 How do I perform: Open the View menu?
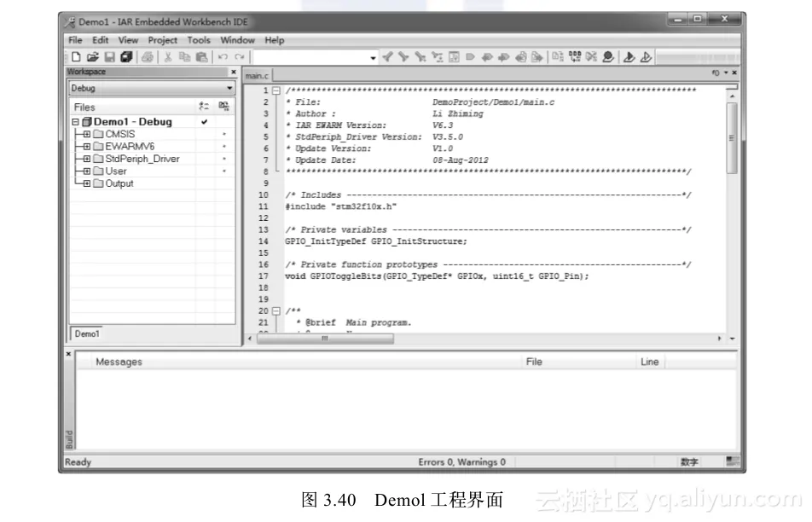click(x=128, y=40)
